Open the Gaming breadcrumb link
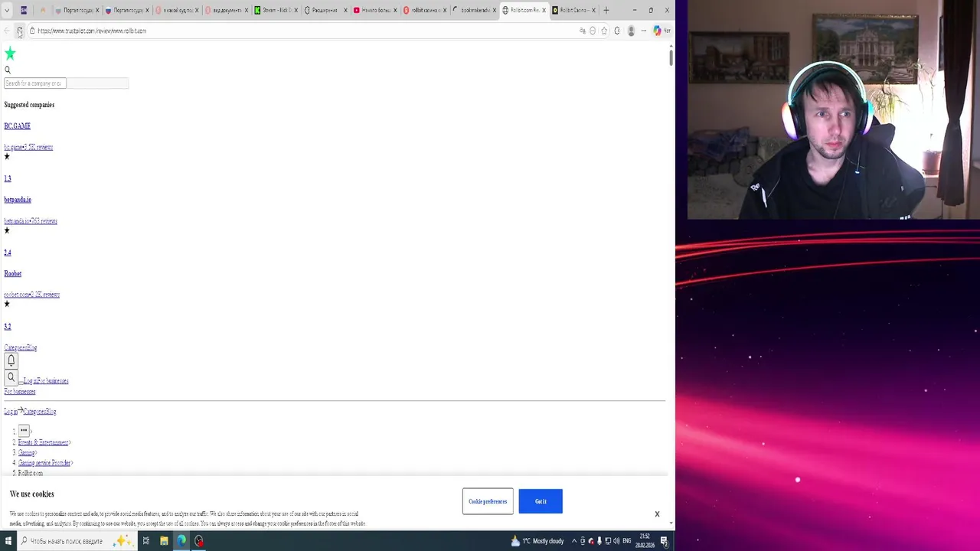The height and width of the screenshot is (551, 980). pyautogui.click(x=26, y=453)
